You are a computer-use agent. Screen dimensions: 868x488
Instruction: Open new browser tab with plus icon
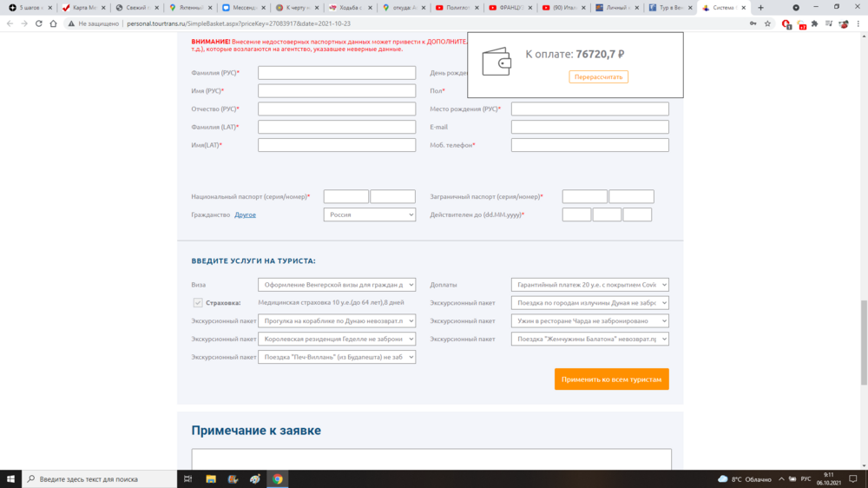[761, 8]
